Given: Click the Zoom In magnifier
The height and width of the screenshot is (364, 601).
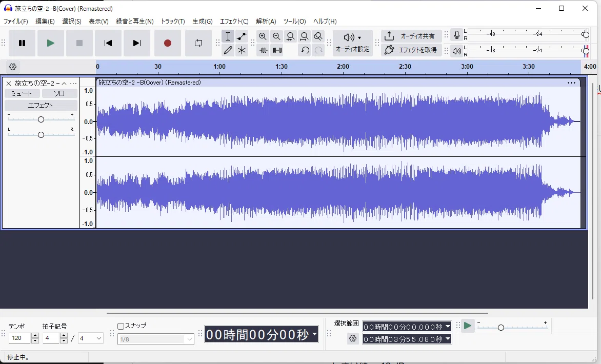Looking at the screenshot, I should (x=263, y=36).
